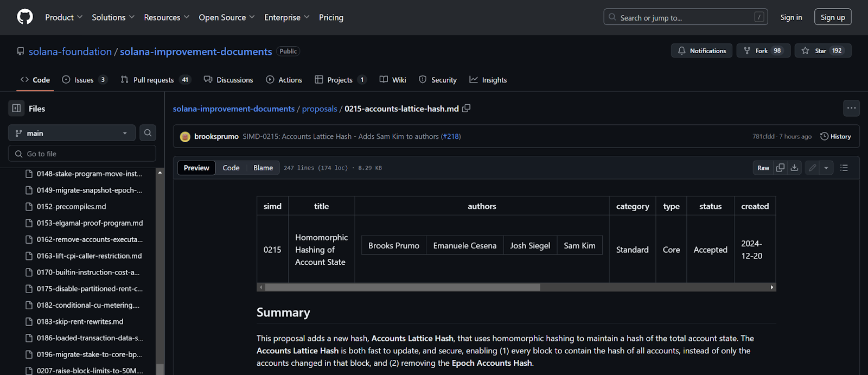Click the scroll-up arrow in file tree

pyautogui.click(x=160, y=173)
